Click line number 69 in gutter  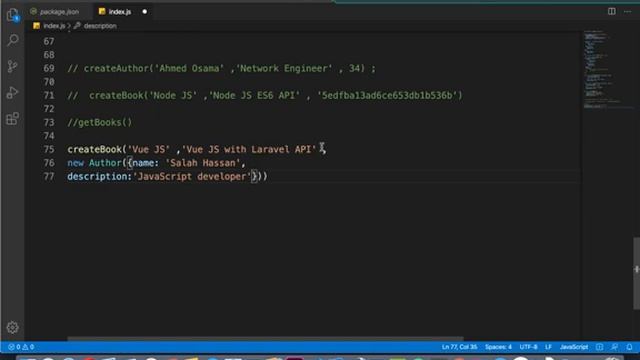click(49, 68)
